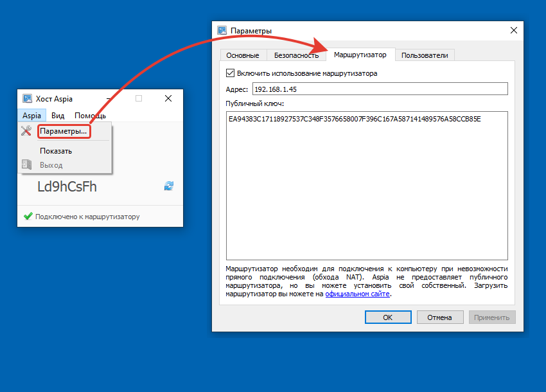Click the green checkmark connection status icon
546x392 pixels.
coord(28,217)
